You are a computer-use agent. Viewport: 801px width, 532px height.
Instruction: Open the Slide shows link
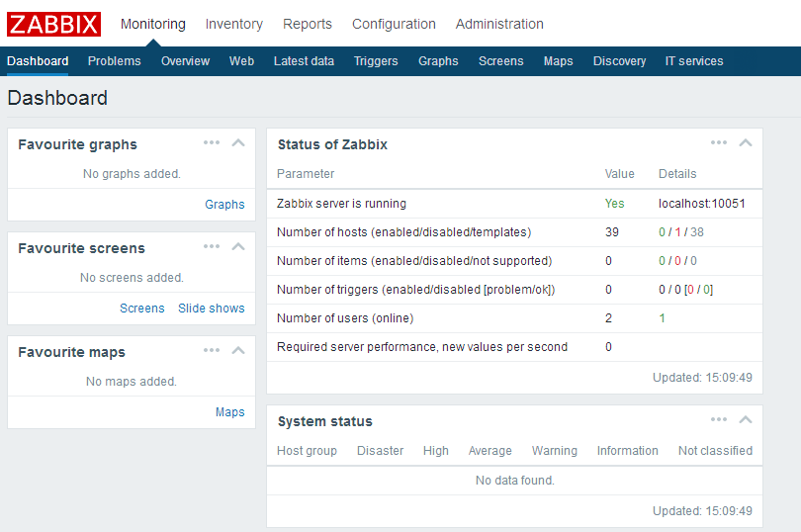point(212,309)
